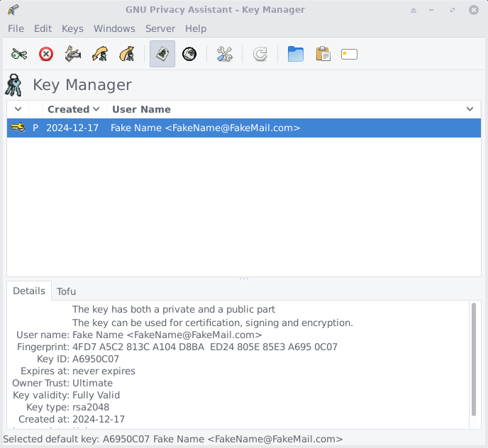Click the Refresh keyring toolbar icon
Screen dimensions: 488x448
tap(260, 54)
